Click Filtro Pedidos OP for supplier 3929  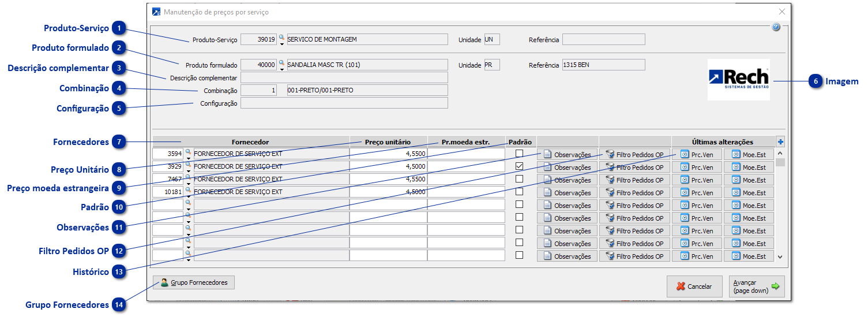tap(634, 168)
